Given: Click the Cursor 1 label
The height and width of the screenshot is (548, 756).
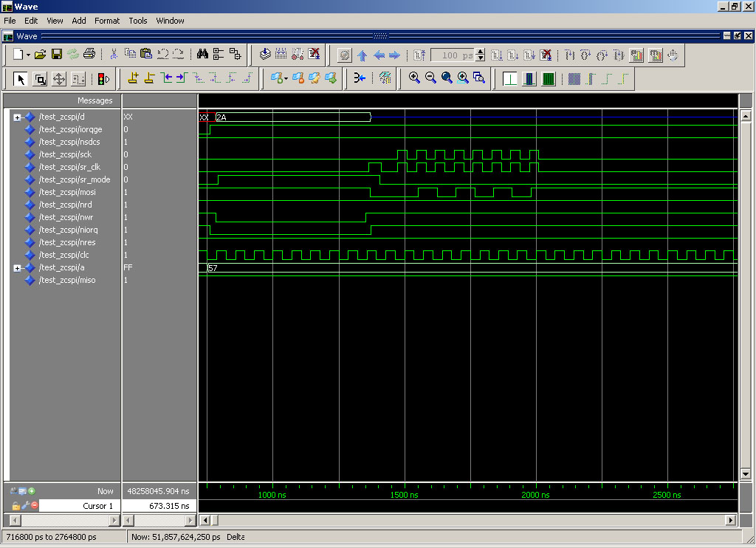Looking at the screenshot, I should 97,506.
